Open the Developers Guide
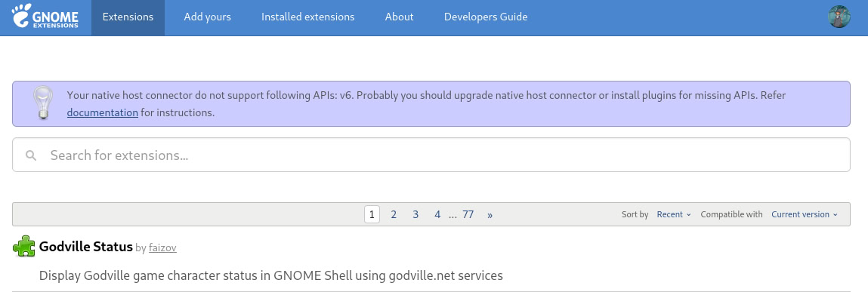 (x=486, y=17)
